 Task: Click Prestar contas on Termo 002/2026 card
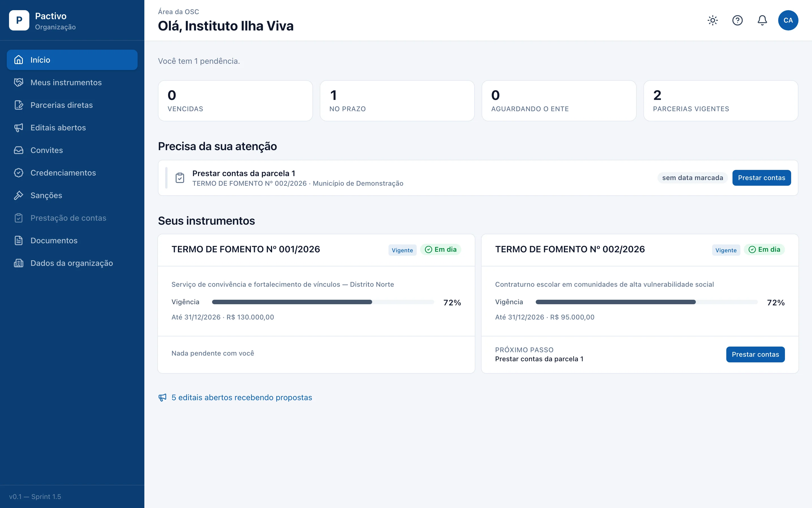755,354
